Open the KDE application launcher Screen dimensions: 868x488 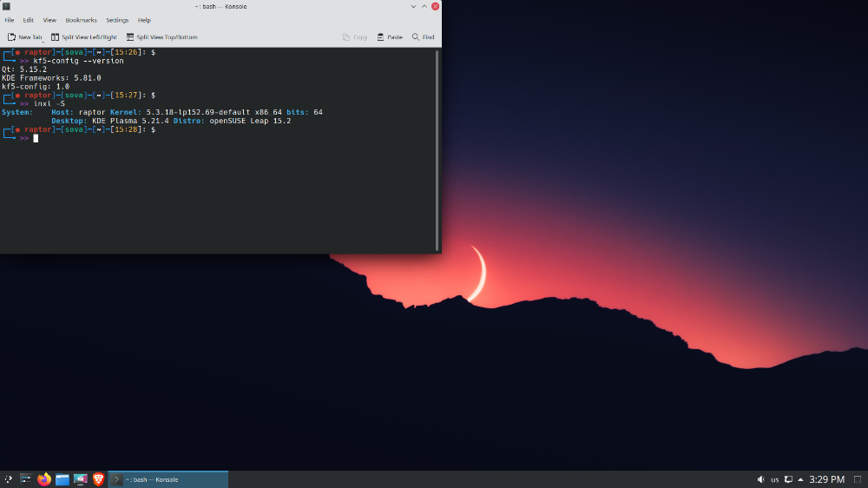9,479
